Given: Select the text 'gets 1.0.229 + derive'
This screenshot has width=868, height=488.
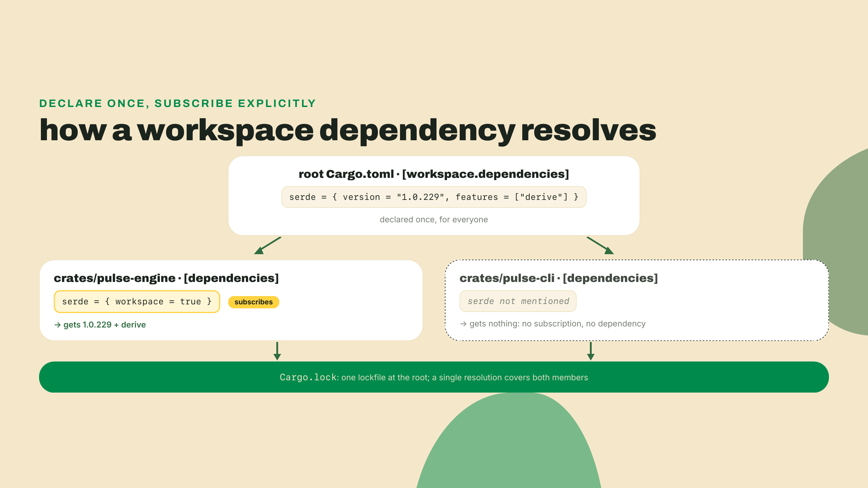Looking at the screenshot, I should 105,325.
